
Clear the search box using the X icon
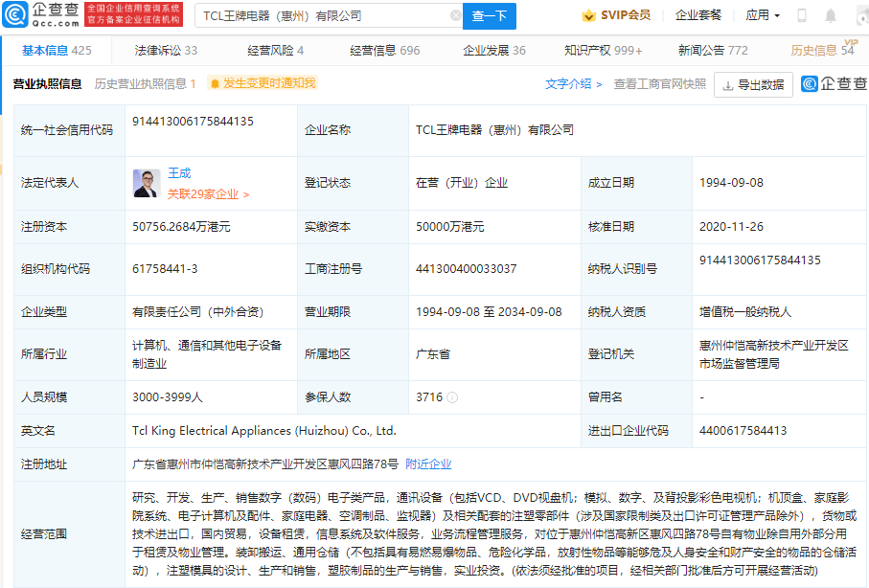[x=457, y=15]
